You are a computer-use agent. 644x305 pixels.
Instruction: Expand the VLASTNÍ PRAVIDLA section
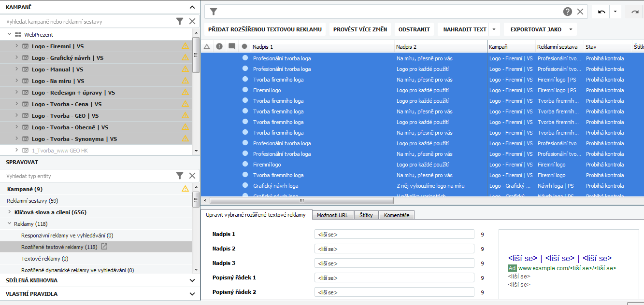(192, 294)
